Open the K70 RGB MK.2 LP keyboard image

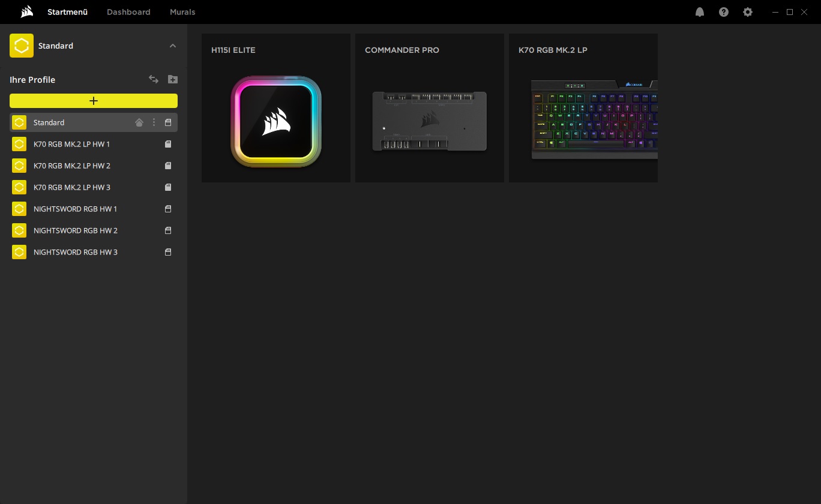(595, 120)
